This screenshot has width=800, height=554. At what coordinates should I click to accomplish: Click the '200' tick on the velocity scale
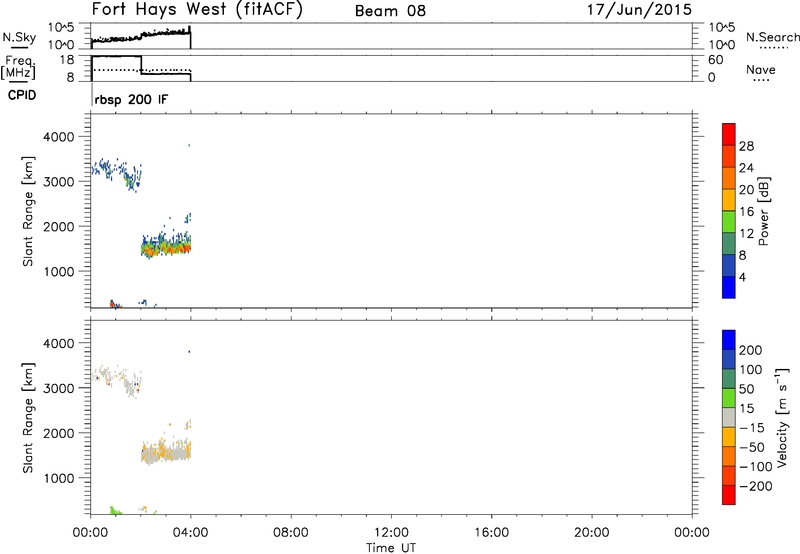[x=751, y=350]
